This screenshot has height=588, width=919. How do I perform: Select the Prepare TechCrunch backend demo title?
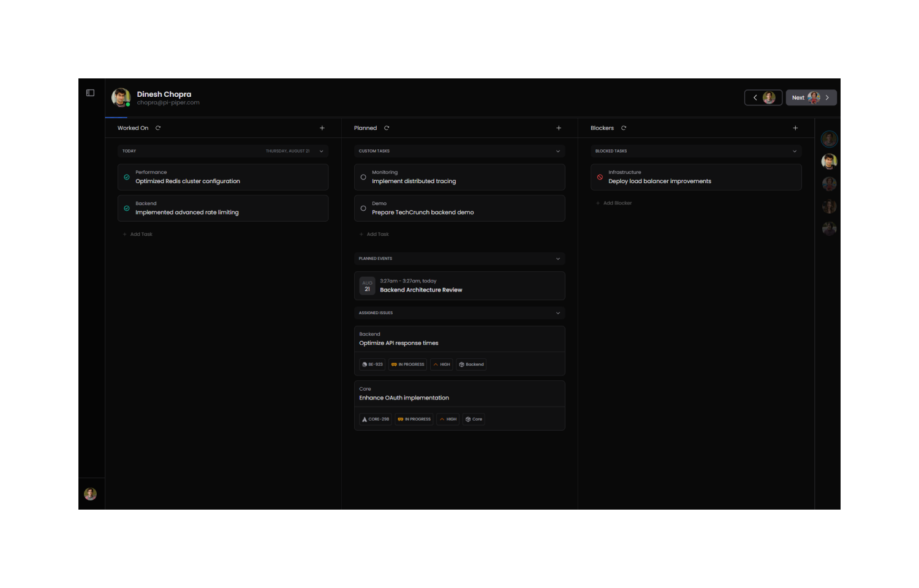coord(423,213)
